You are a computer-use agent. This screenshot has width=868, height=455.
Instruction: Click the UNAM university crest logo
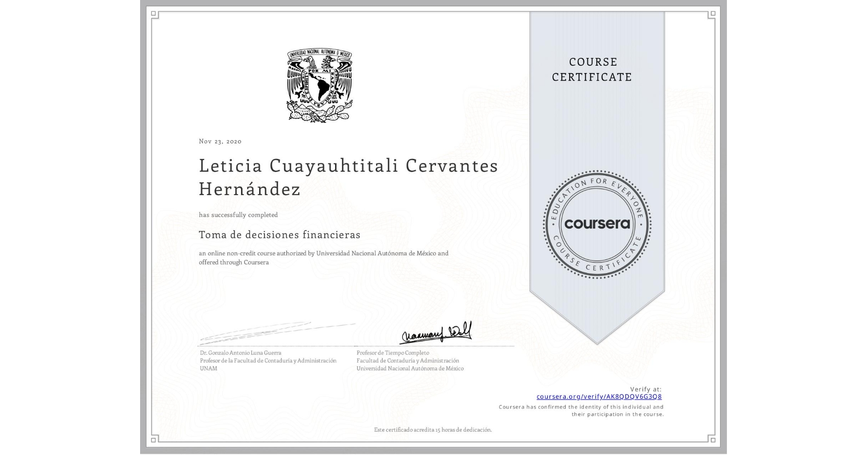pyautogui.click(x=319, y=83)
